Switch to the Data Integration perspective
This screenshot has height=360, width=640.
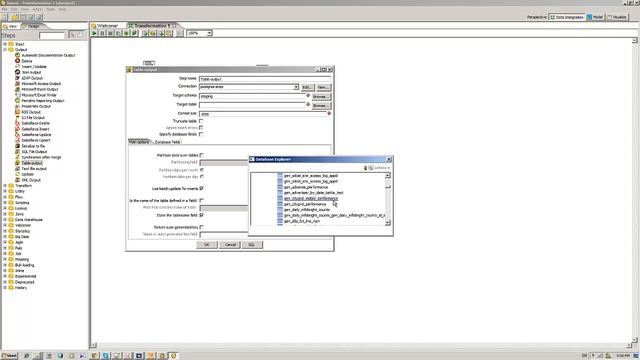(x=567, y=17)
